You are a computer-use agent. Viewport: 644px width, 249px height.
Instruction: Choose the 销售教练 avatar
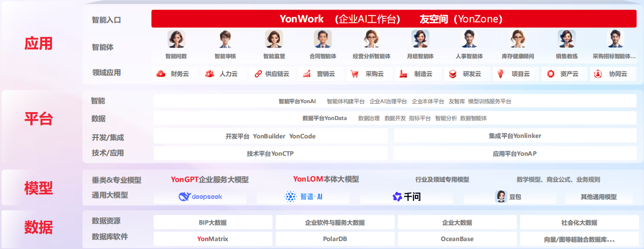pyautogui.click(x=566, y=39)
